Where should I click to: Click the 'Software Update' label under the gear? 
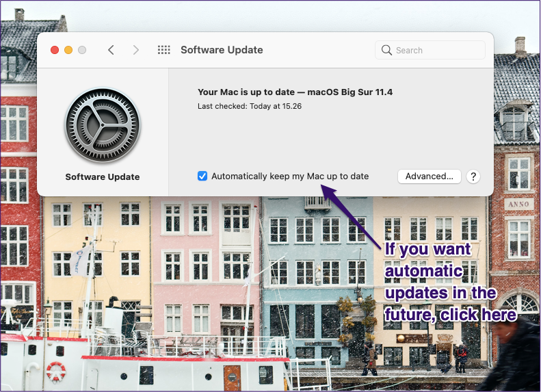coord(103,177)
